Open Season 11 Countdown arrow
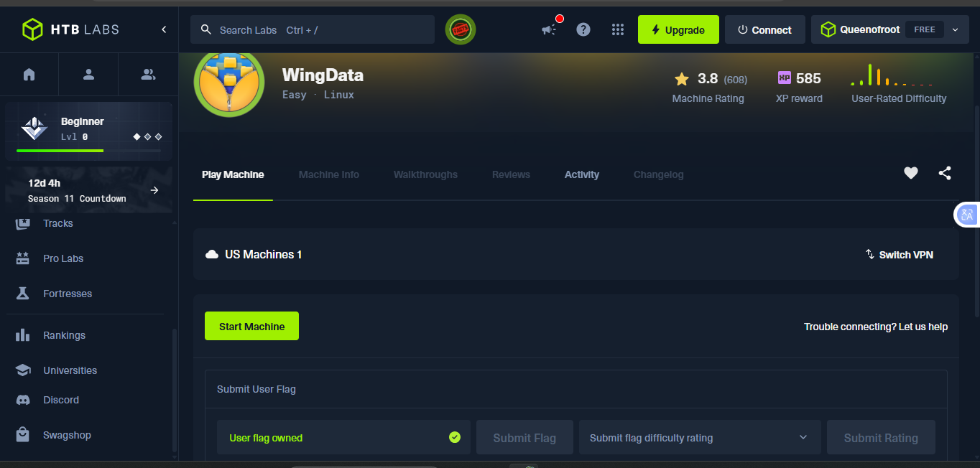The height and width of the screenshot is (468, 980). (x=154, y=190)
